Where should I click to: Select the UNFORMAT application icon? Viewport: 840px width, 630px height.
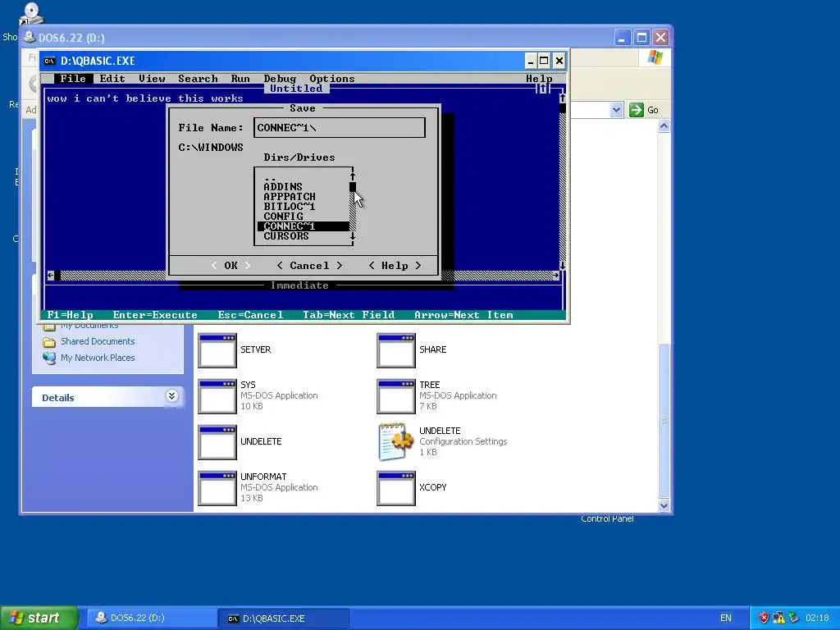(217, 489)
